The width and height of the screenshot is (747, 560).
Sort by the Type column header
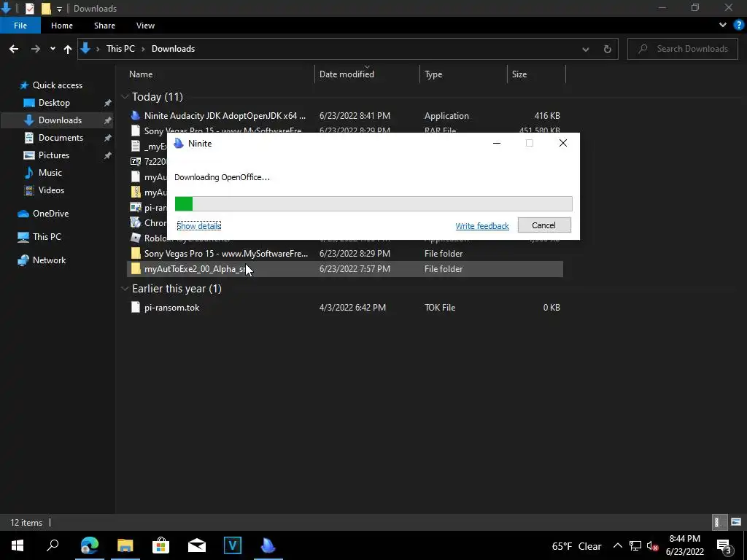click(433, 74)
